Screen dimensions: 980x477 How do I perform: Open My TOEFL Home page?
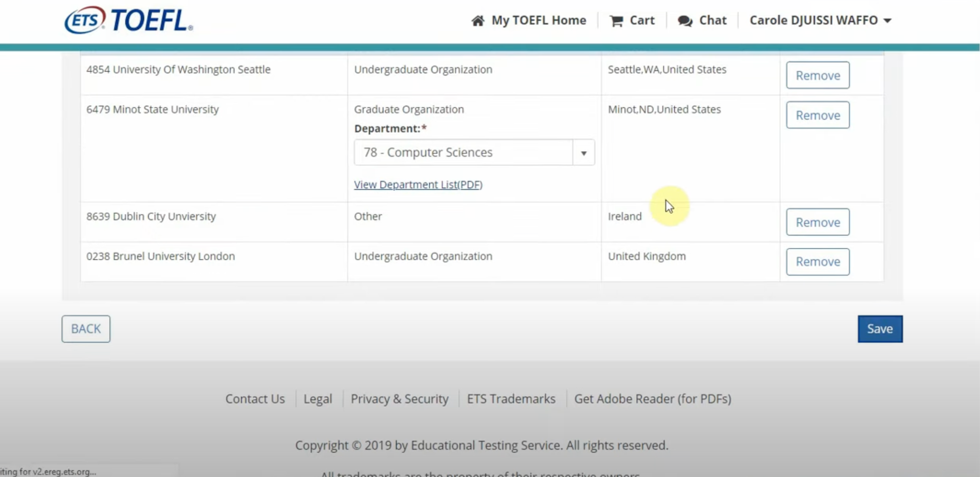[x=538, y=21]
